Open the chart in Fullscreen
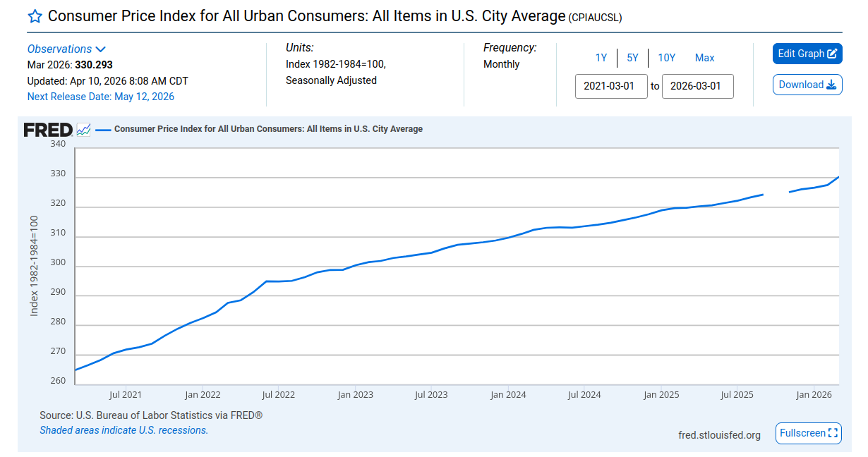This screenshot has height=457, width=868. pos(809,433)
